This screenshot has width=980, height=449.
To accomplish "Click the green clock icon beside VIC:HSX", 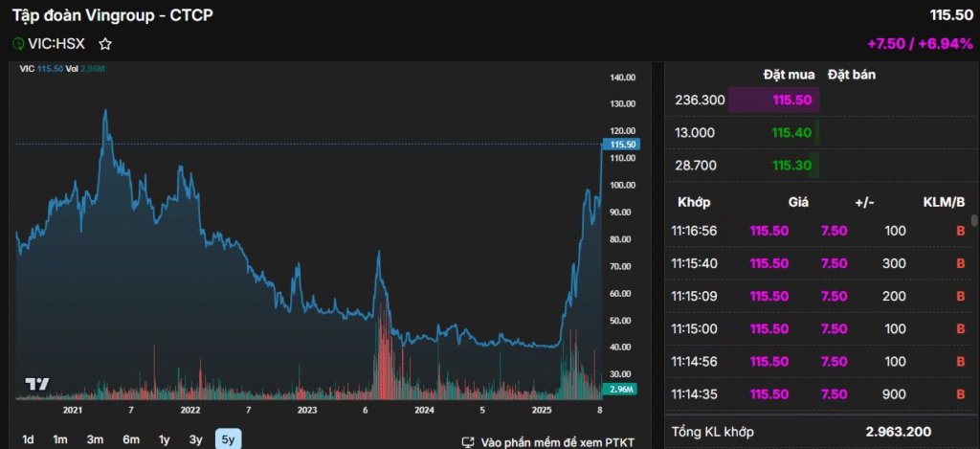I will [x=18, y=44].
